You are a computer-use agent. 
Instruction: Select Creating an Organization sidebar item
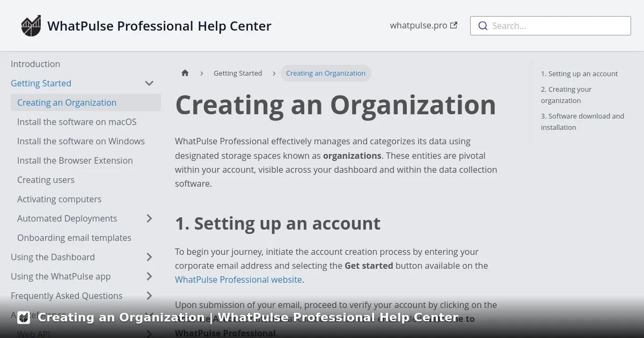click(x=86, y=102)
